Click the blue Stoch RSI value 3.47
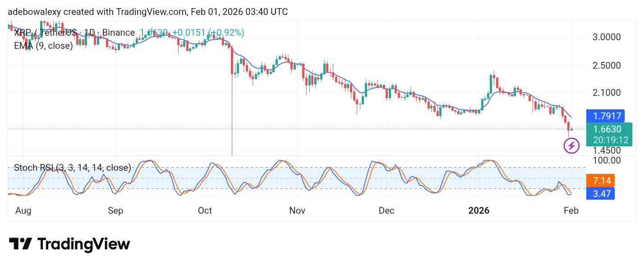 coord(602,193)
